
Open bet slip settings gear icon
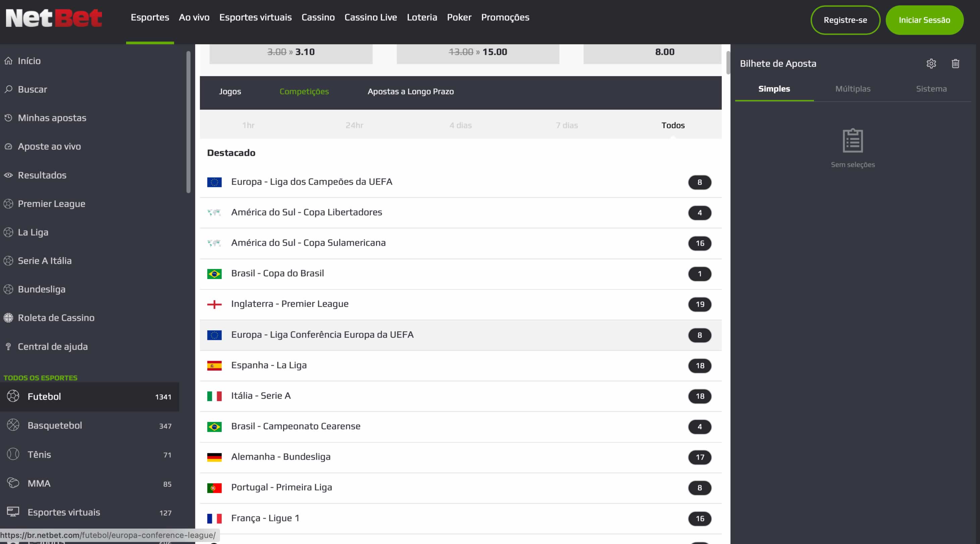coord(931,63)
